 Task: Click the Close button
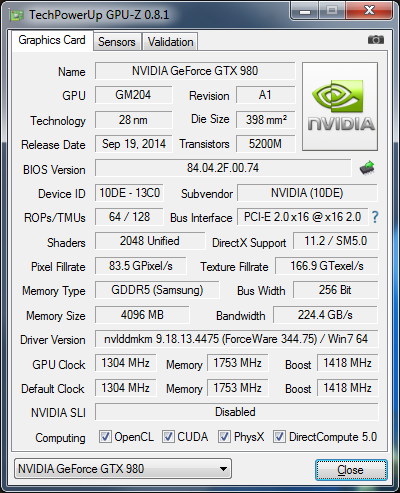click(x=351, y=470)
